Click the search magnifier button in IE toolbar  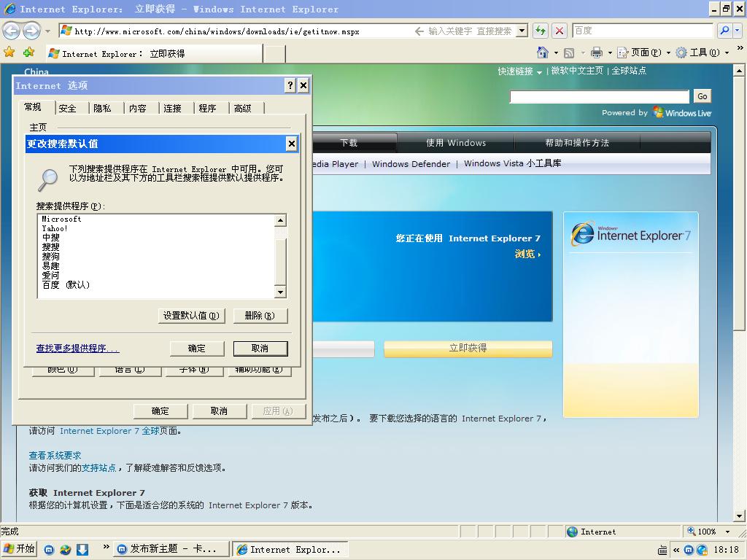click(725, 31)
